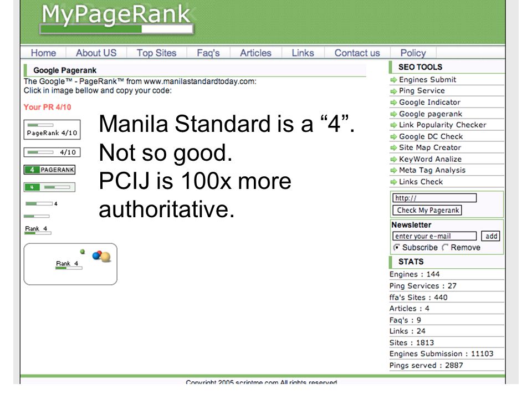532x399 pixels.
Task: Click the newsletter add button
Action: coord(490,236)
